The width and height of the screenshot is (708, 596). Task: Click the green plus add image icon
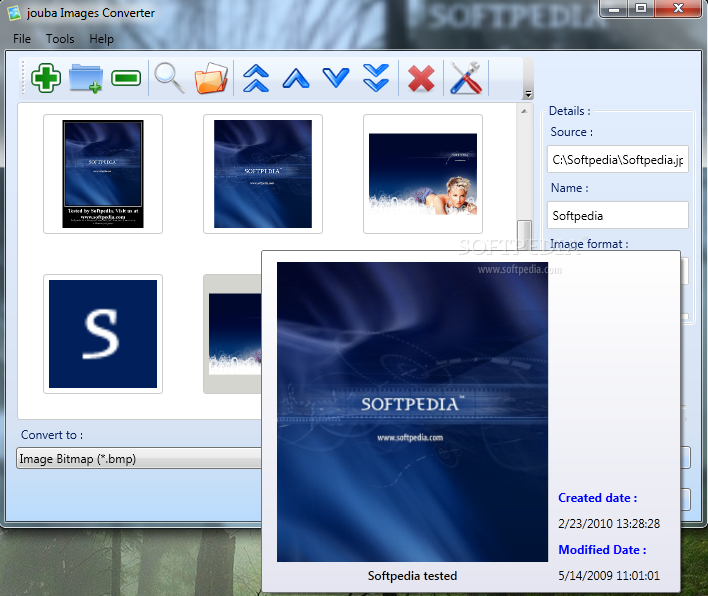click(46, 78)
